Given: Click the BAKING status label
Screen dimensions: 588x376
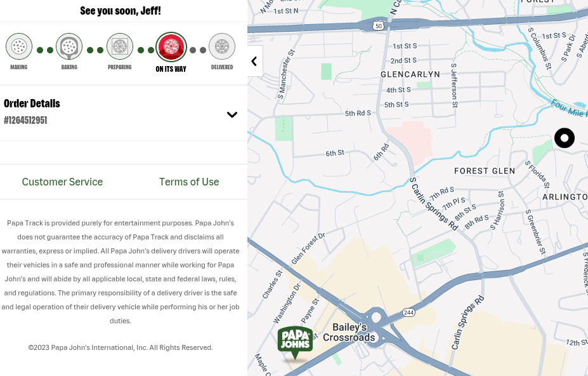Looking at the screenshot, I should (x=69, y=67).
